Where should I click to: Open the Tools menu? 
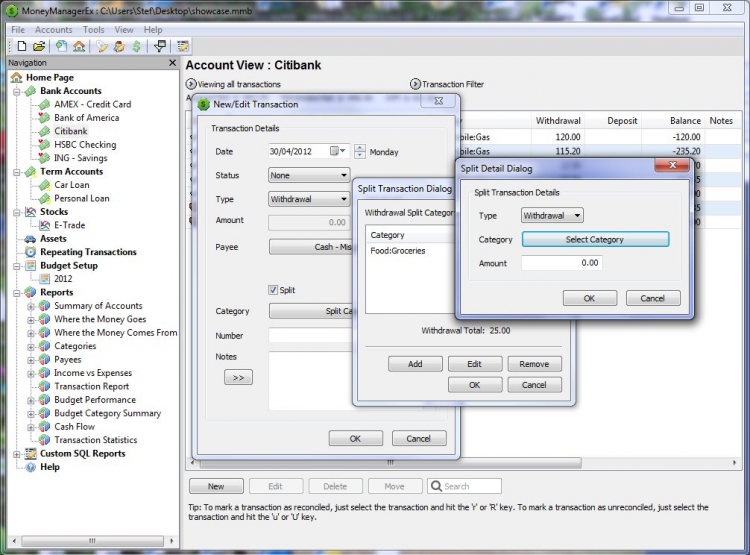pyautogui.click(x=93, y=30)
